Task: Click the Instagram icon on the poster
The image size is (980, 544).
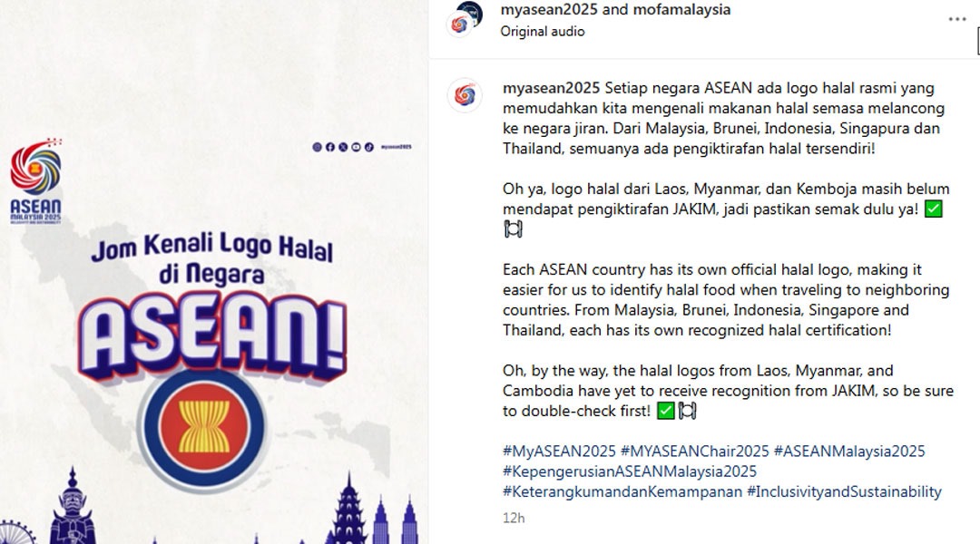Action: [317, 147]
